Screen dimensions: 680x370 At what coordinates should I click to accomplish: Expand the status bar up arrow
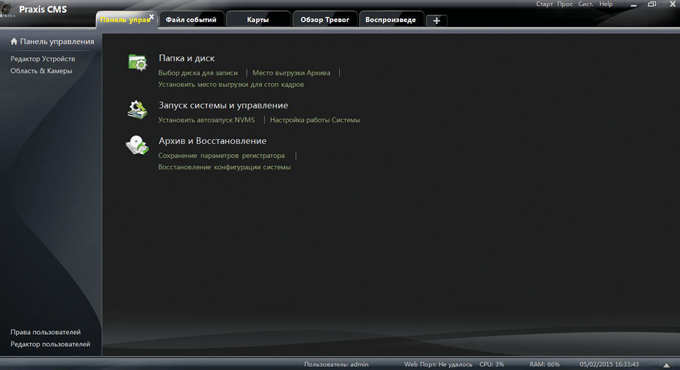667,365
